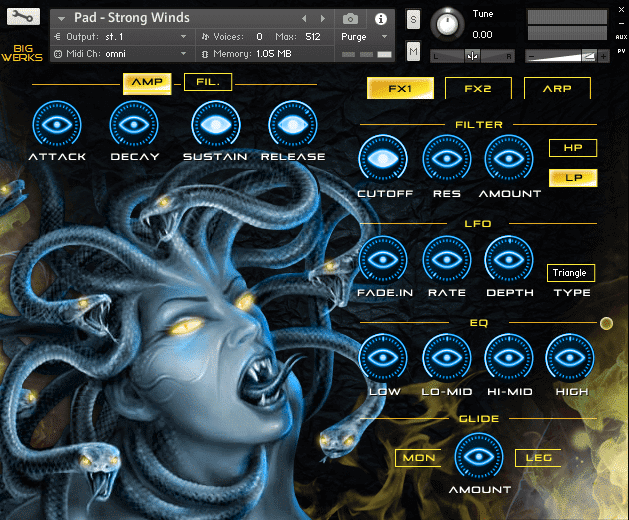
Task: Click the Sustain eye knob
Action: [x=216, y=124]
